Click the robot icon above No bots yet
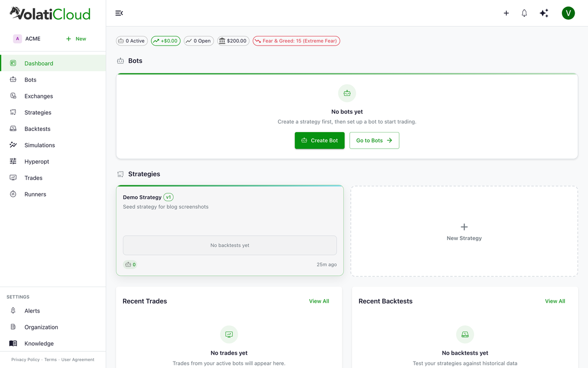 pos(347,93)
